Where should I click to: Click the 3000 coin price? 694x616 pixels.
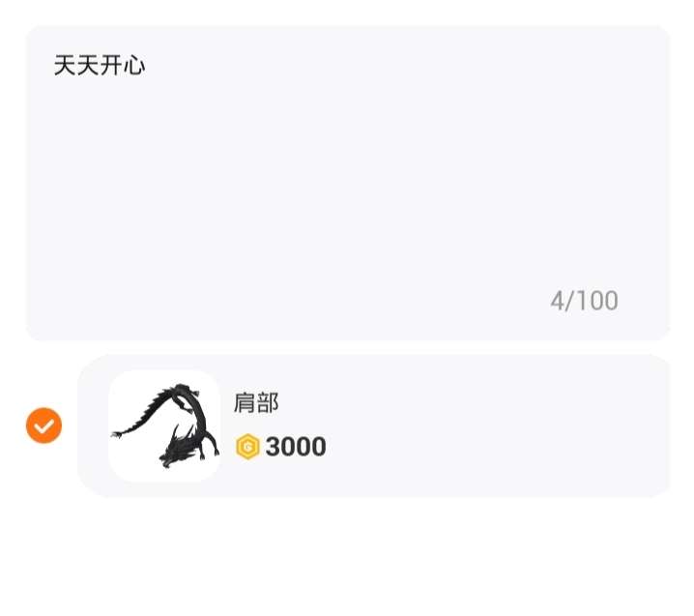[296, 447]
